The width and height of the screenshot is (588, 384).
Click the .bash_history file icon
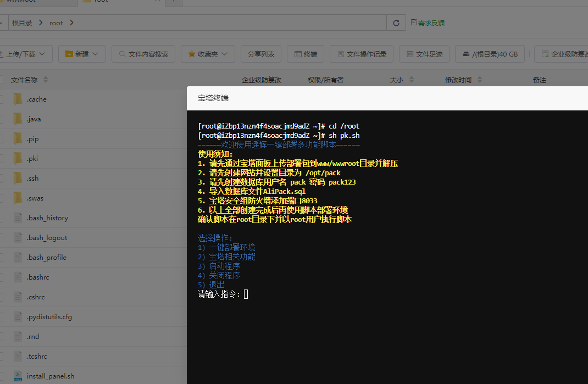pyautogui.click(x=18, y=218)
